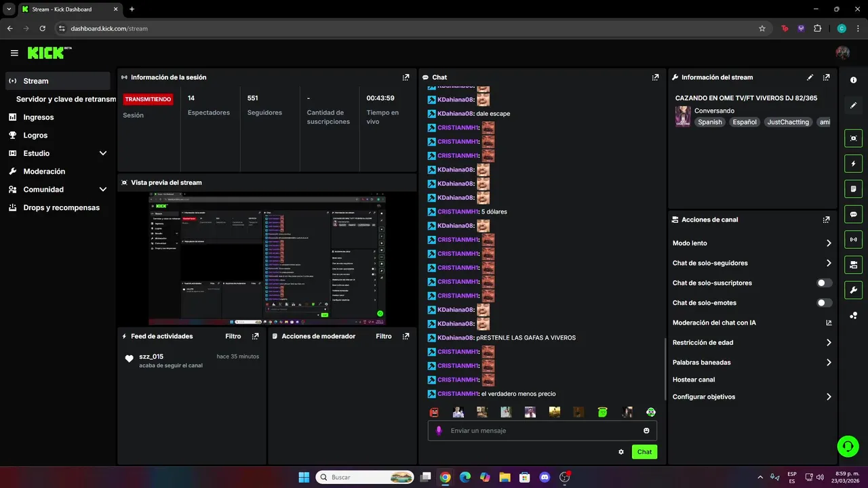Open chat settings gear next to Chat button
The width and height of the screenshot is (868, 488).
[x=621, y=452]
